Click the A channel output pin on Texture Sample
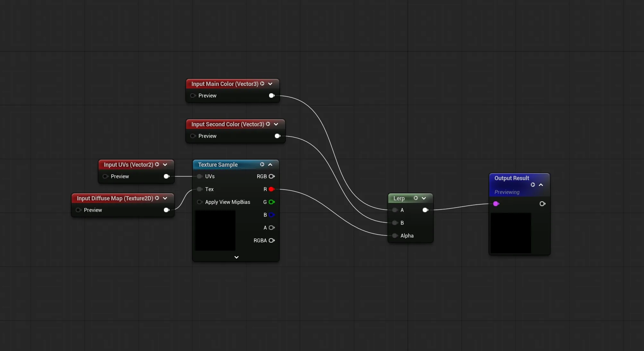 click(x=272, y=228)
